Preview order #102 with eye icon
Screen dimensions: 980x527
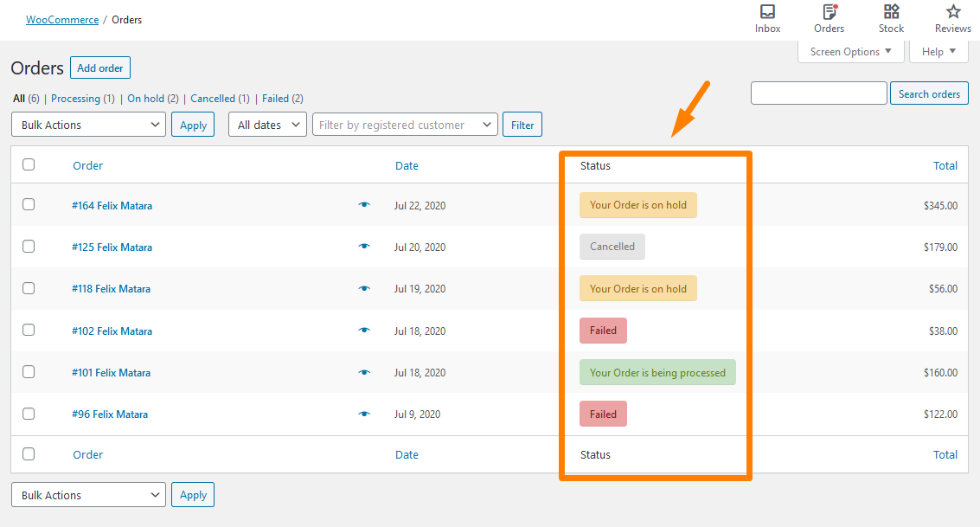(x=364, y=331)
